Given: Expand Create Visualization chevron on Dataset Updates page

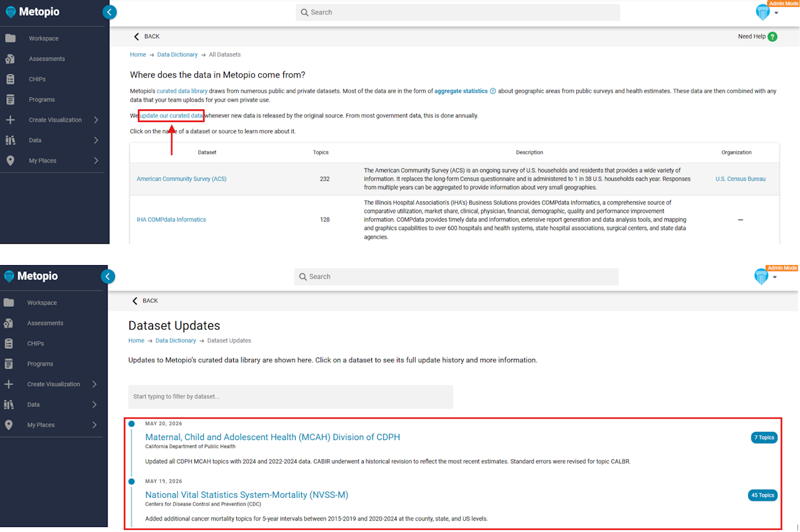Looking at the screenshot, I should click(x=95, y=384).
